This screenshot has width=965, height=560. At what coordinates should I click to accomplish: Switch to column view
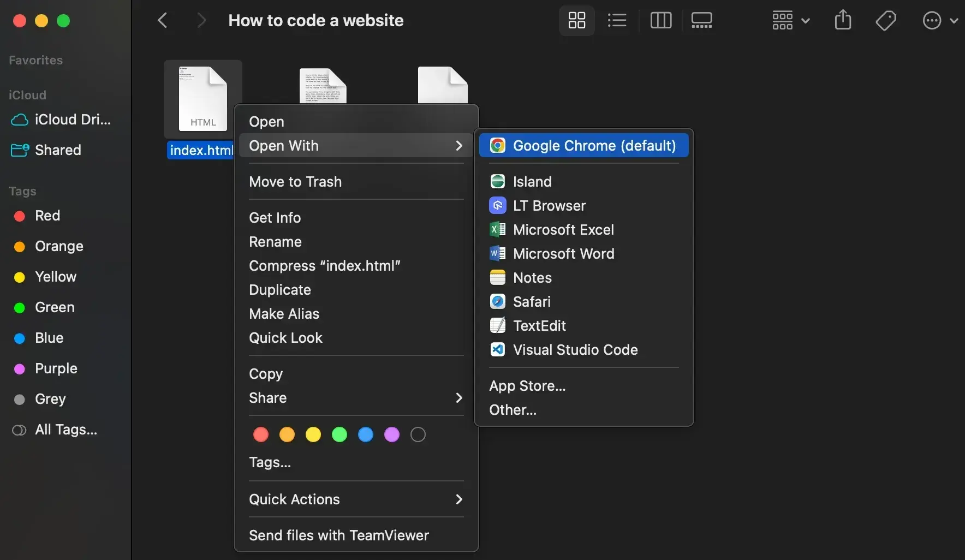coord(660,21)
